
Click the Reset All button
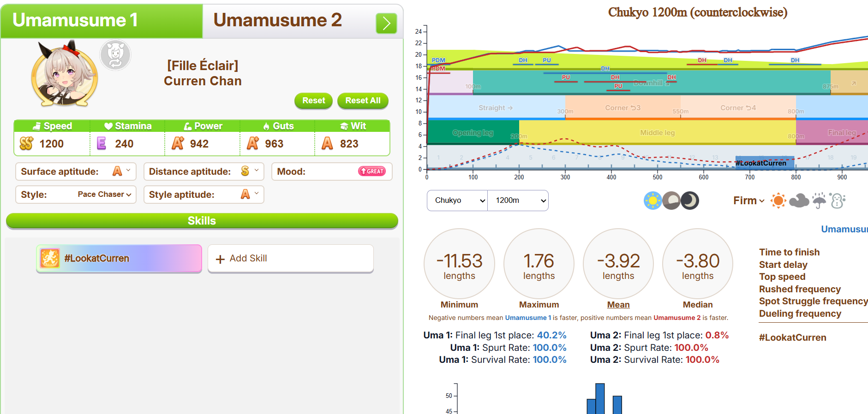pos(363,101)
